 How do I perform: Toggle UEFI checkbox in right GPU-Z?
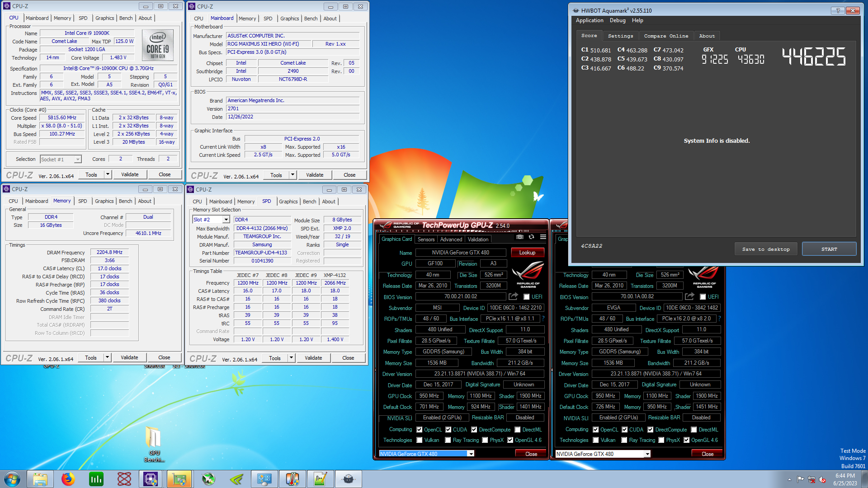coord(703,297)
